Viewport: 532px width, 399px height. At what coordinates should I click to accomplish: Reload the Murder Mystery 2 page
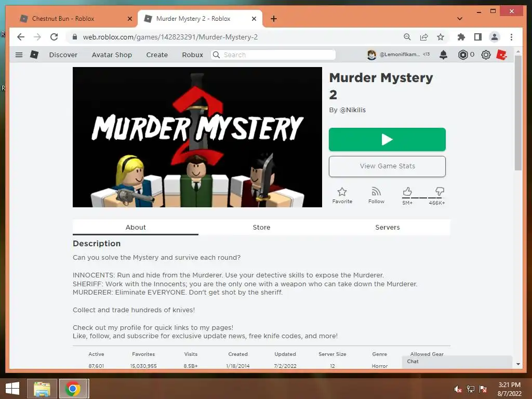[54, 37]
